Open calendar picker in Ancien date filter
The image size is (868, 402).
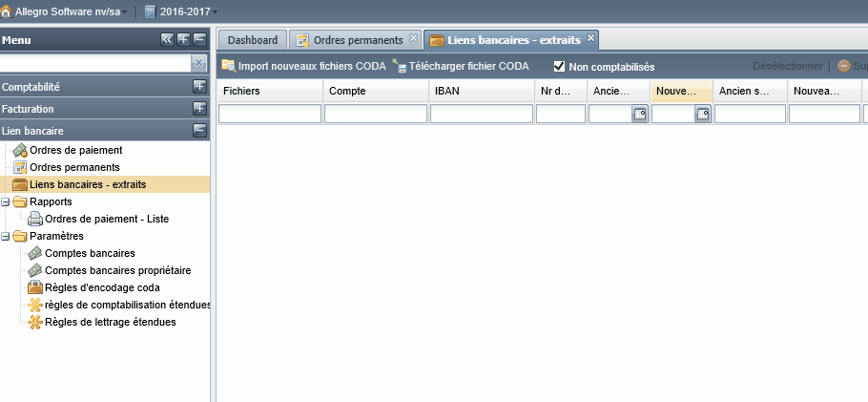coord(640,115)
